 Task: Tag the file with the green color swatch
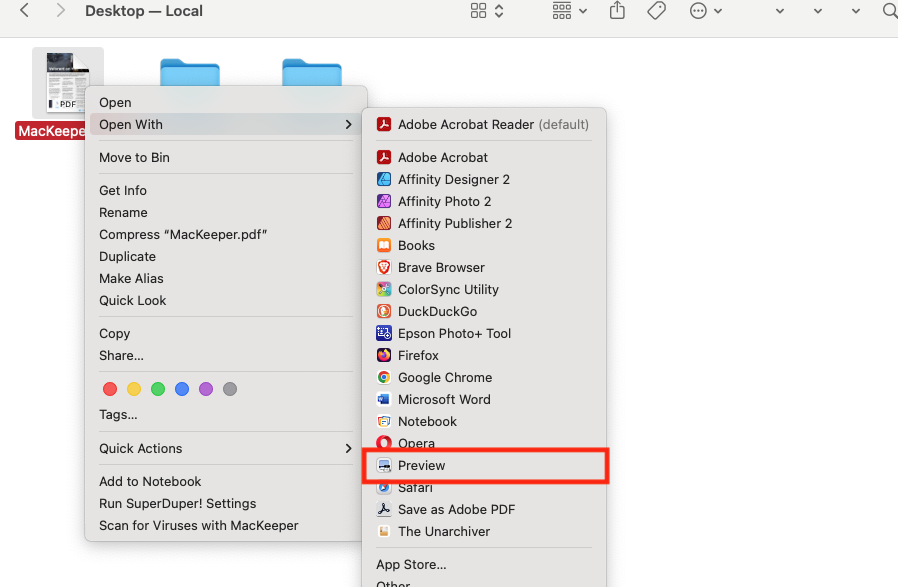point(158,389)
